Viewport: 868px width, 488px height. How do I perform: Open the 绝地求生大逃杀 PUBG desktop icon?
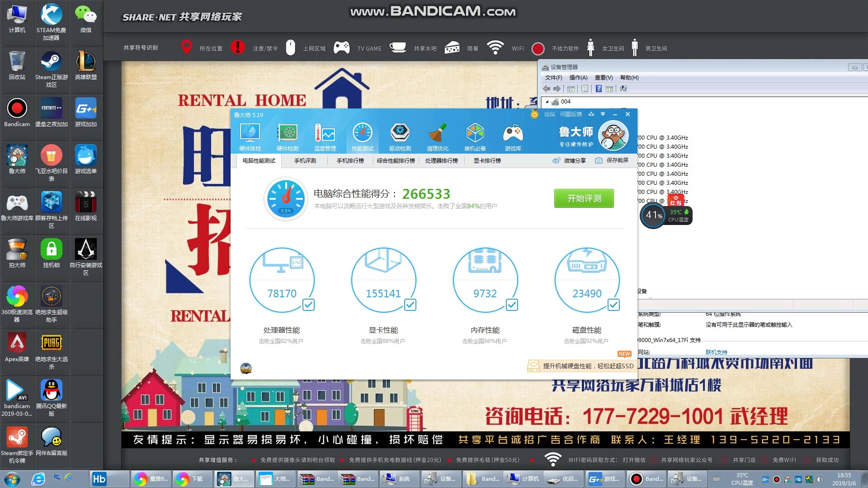[51, 351]
